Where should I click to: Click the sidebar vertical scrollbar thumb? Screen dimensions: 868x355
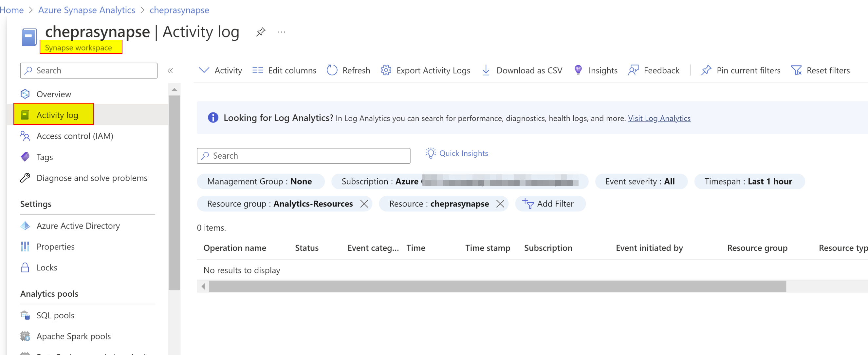(174, 193)
